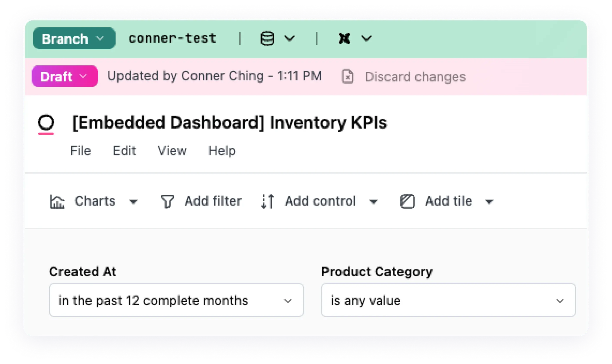Image resolution: width=612 pixels, height=364 pixels.
Task: Expand the Add tile dropdown arrow
Action: pos(489,202)
